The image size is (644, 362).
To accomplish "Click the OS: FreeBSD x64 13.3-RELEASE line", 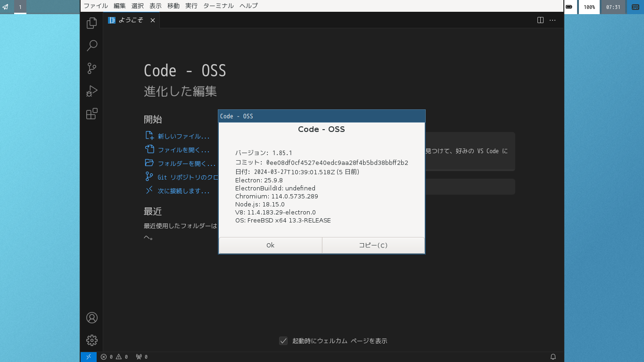I will tap(283, 220).
